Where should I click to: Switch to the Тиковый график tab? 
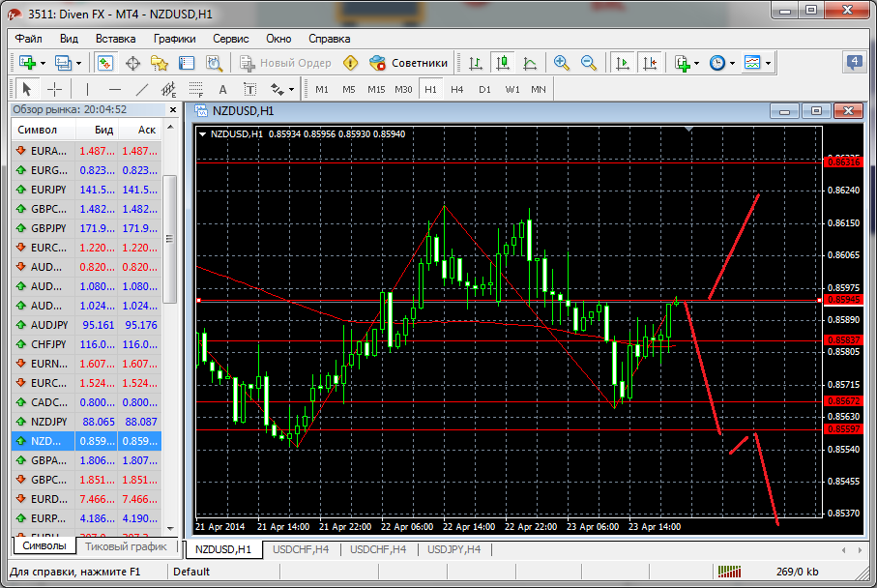coord(126,546)
